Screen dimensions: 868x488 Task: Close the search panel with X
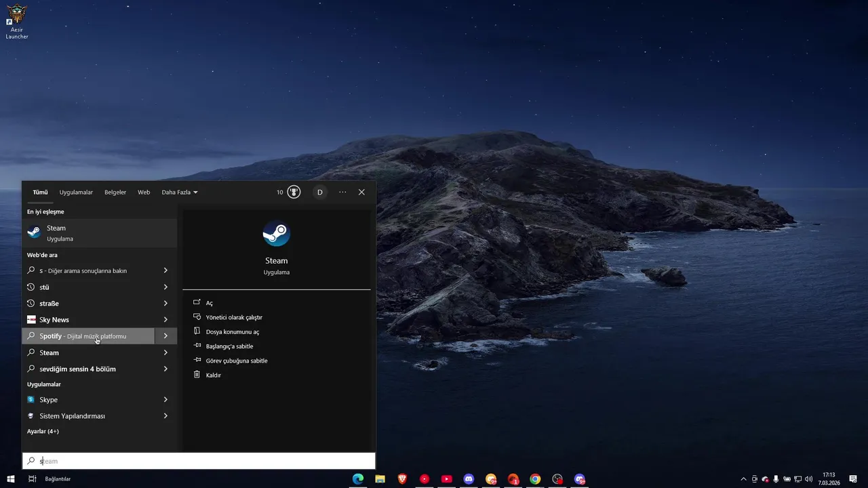tap(361, 192)
